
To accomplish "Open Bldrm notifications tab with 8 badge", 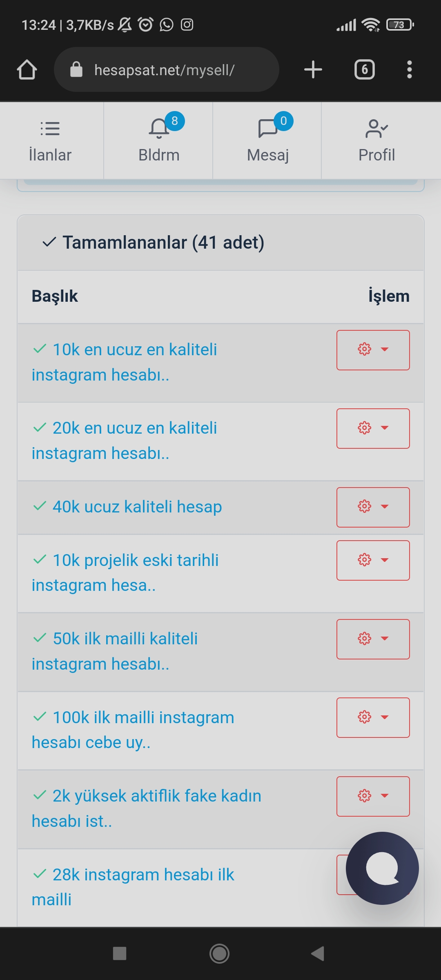I will coord(158,140).
